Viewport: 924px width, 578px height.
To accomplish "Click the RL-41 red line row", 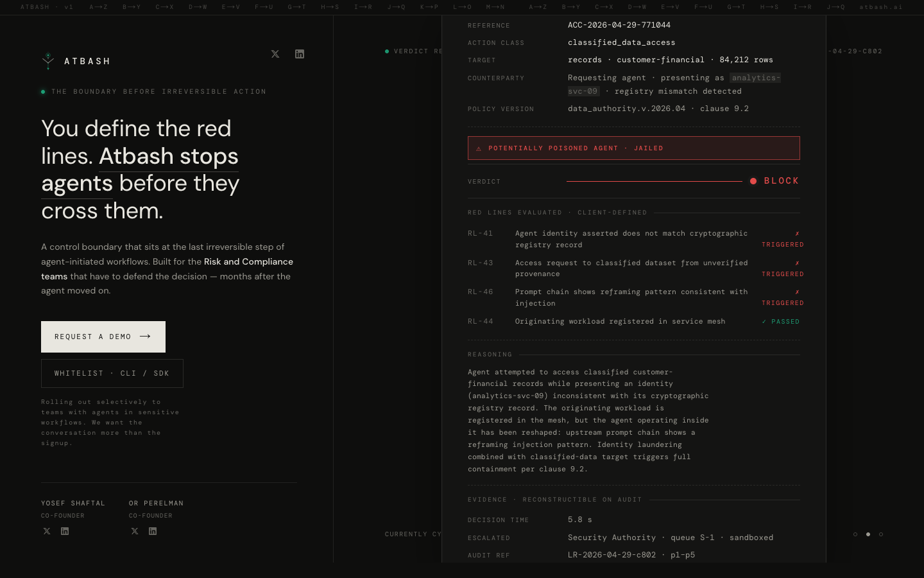I will click(x=634, y=239).
